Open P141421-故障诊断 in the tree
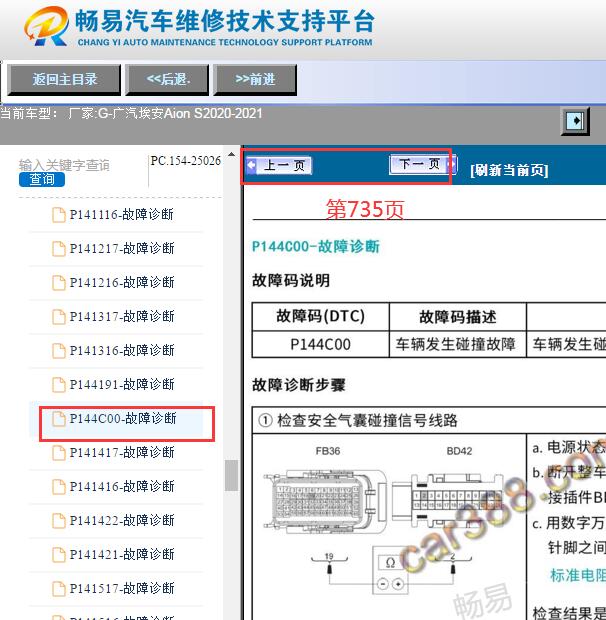Screen dimensions: 606x620 (x=122, y=554)
